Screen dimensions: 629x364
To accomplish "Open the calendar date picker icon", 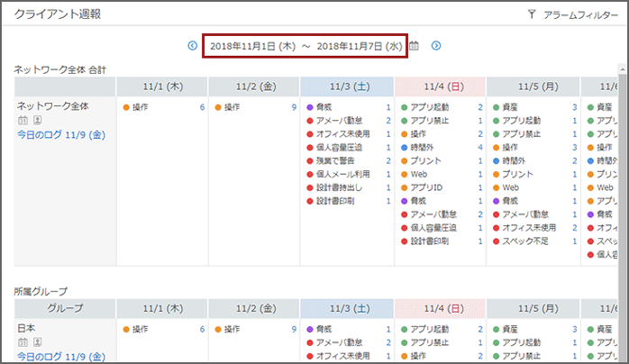I will [x=415, y=46].
